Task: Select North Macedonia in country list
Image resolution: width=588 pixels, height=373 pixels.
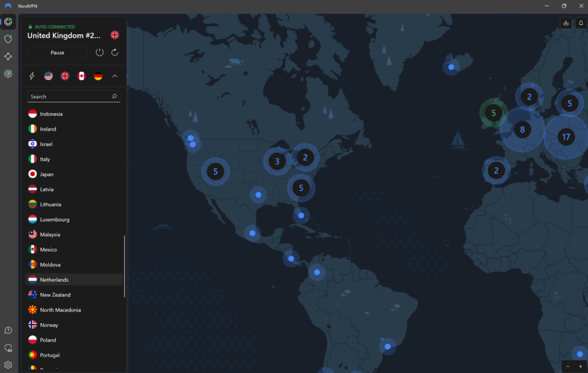Action: pyautogui.click(x=74, y=310)
